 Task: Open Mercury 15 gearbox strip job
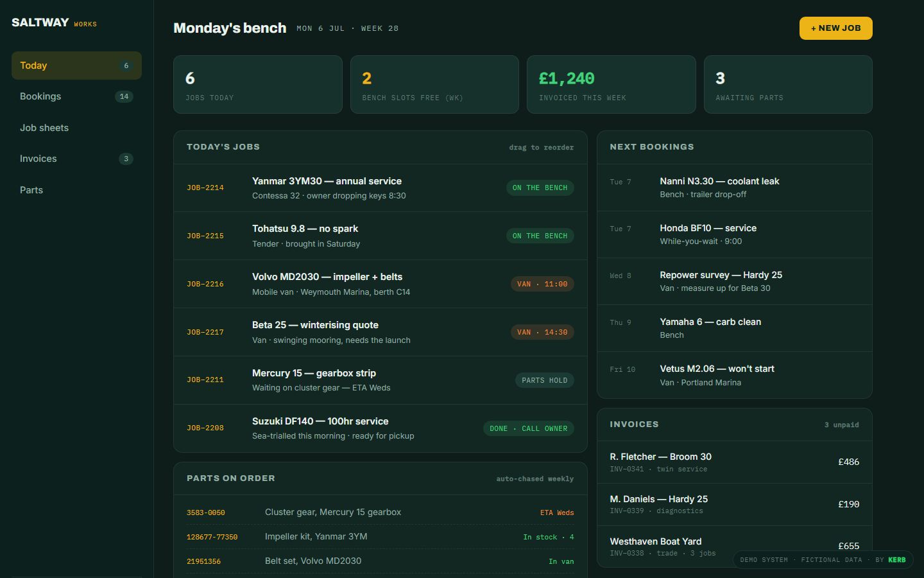click(x=381, y=380)
